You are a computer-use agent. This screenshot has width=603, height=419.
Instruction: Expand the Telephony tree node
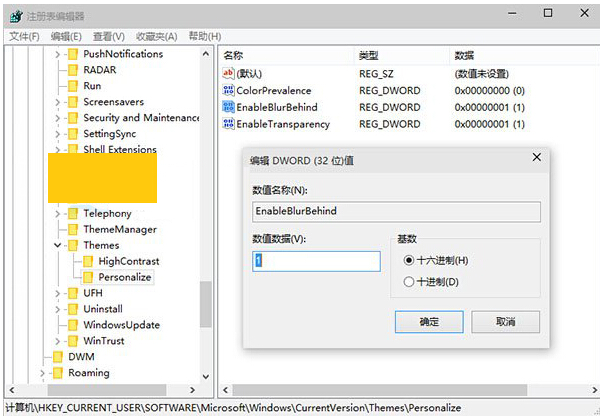[x=58, y=213]
